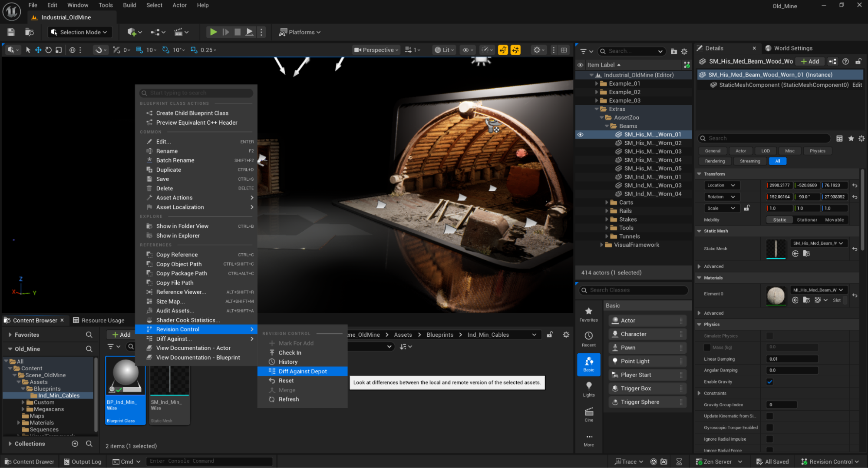868x468 pixels.
Task: Click the Element 0 material sphere swatch
Action: [775, 295]
